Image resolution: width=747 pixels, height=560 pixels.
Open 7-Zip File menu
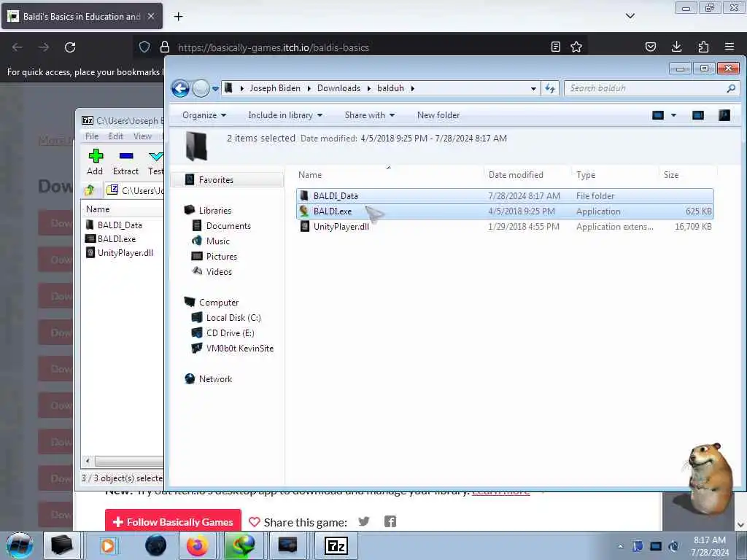[92, 136]
